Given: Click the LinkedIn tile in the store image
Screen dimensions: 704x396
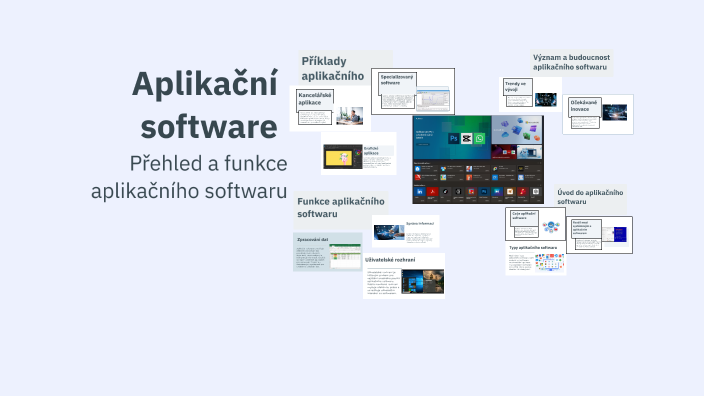Looking at the screenshot, I should (x=419, y=192).
